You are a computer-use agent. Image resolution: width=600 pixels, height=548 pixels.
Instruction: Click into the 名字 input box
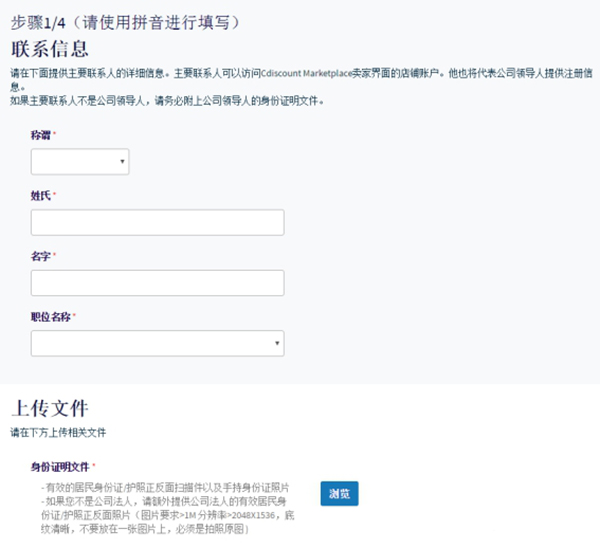[x=157, y=283]
